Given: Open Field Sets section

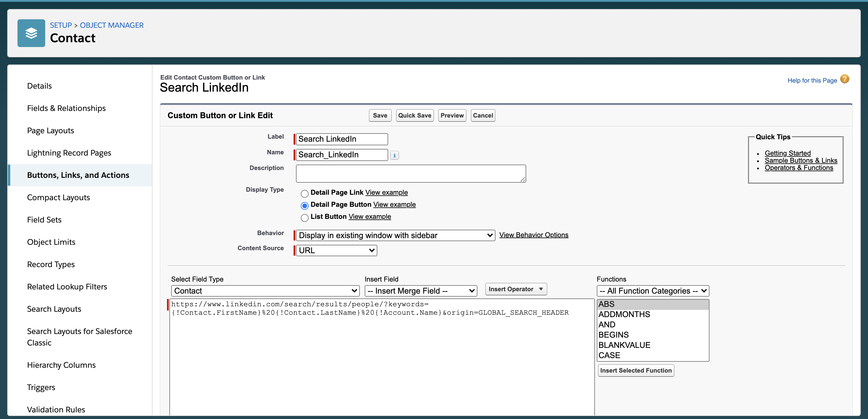Looking at the screenshot, I should click(x=44, y=219).
